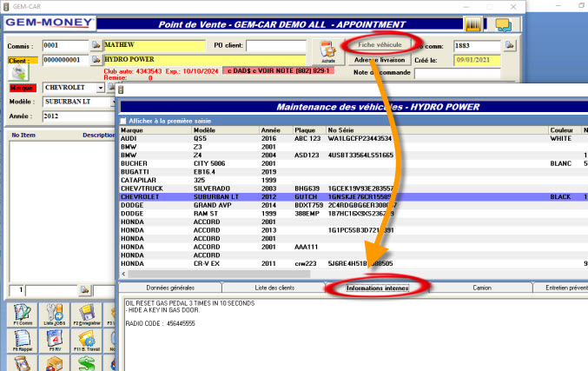Image resolution: width=588 pixels, height=371 pixels.
Task: Open lookup icon beside Commis field
Action: pyautogui.click(x=96, y=45)
